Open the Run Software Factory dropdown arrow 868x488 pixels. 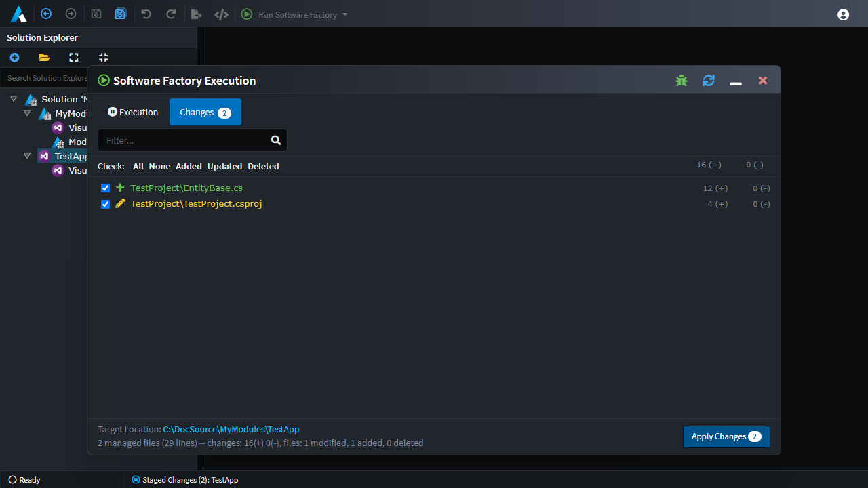345,14
